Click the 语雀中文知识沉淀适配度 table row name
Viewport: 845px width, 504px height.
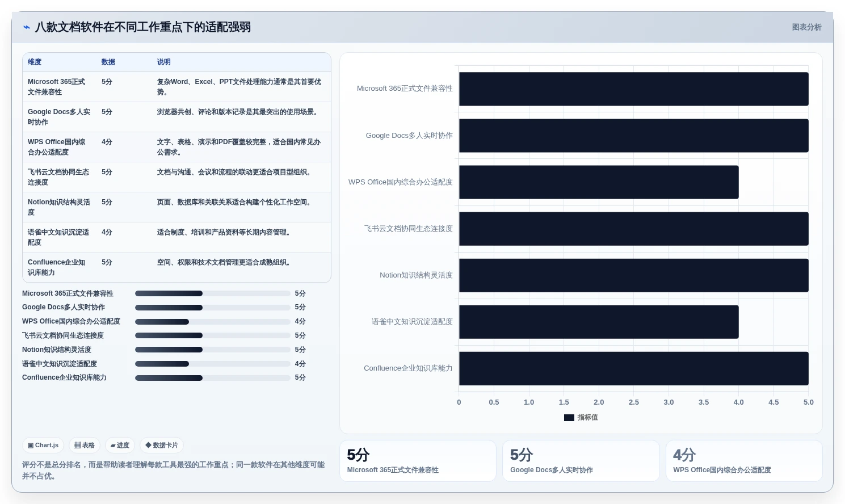coord(58,237)
